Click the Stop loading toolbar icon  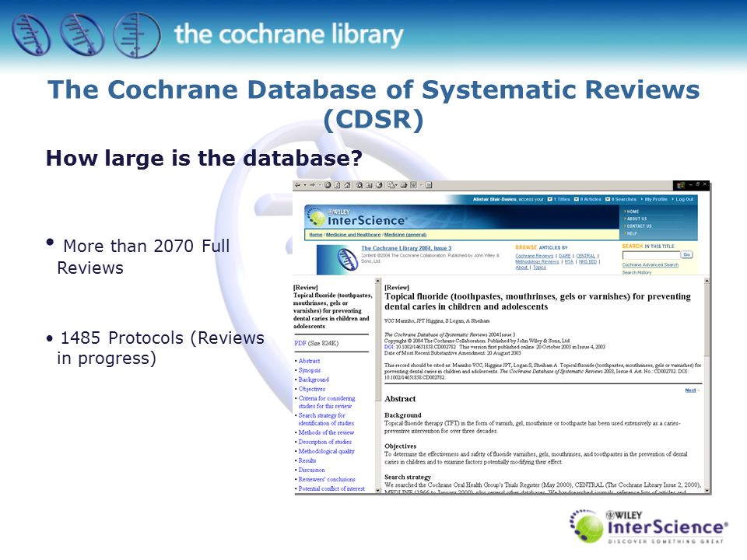click(x=328, y=185)
